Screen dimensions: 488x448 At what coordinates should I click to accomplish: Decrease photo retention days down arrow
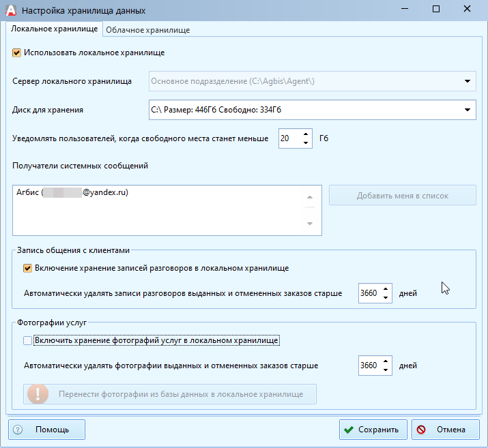386,370
